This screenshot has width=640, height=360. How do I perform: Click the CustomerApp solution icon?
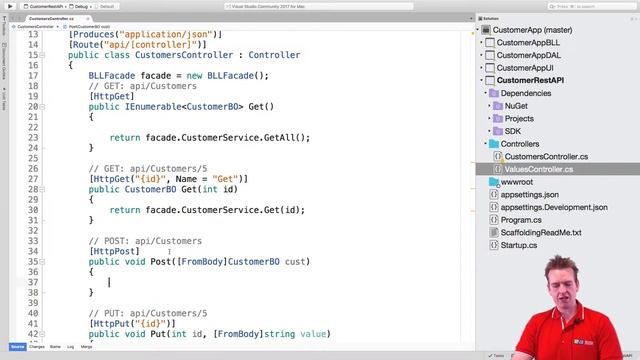486,30
